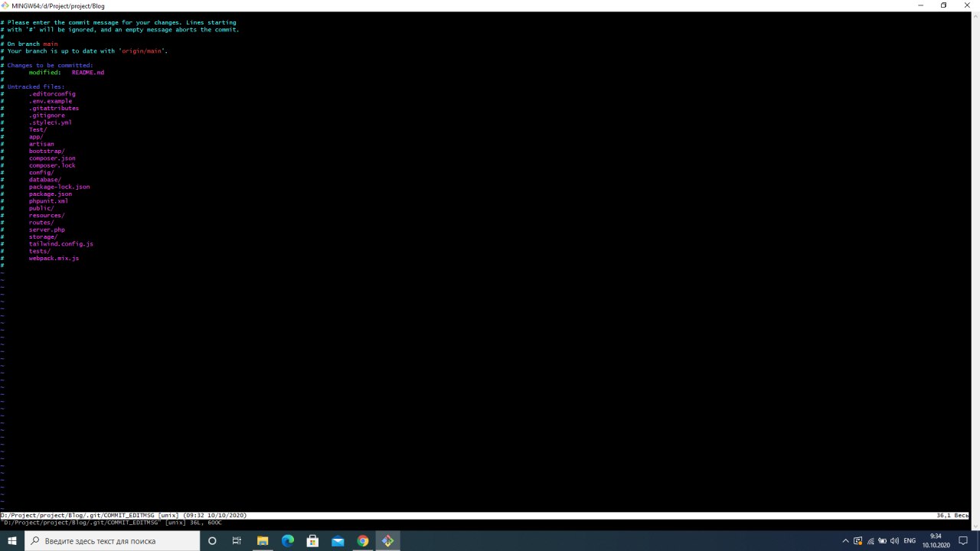980x551 pixels.
Task: Switch to Google Chrome in the taskbar
Action: coord(363,541)
